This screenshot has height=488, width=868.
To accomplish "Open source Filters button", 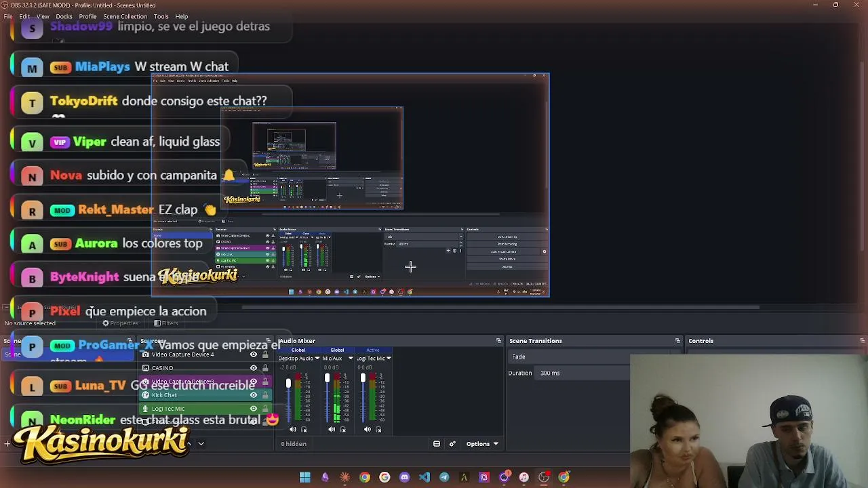I will pyautogui.click(x=165, y=323).
